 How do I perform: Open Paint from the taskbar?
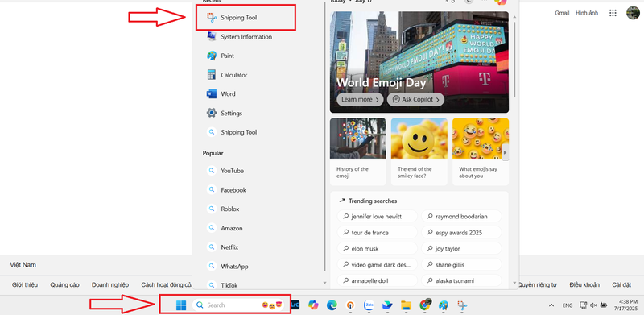coord(444,305)
